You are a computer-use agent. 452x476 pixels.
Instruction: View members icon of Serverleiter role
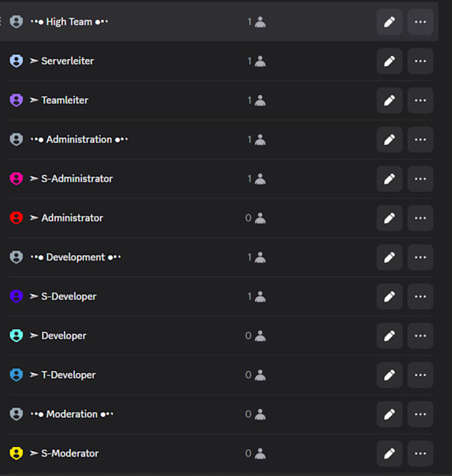260,61
